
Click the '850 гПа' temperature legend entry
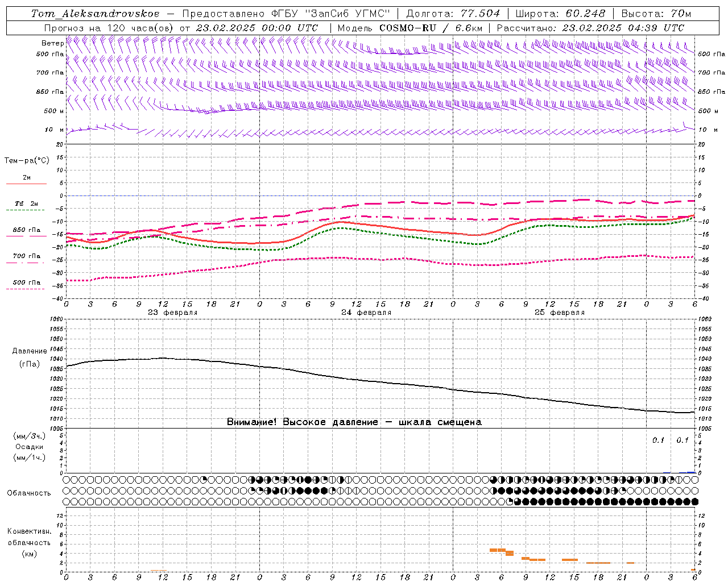27,230
